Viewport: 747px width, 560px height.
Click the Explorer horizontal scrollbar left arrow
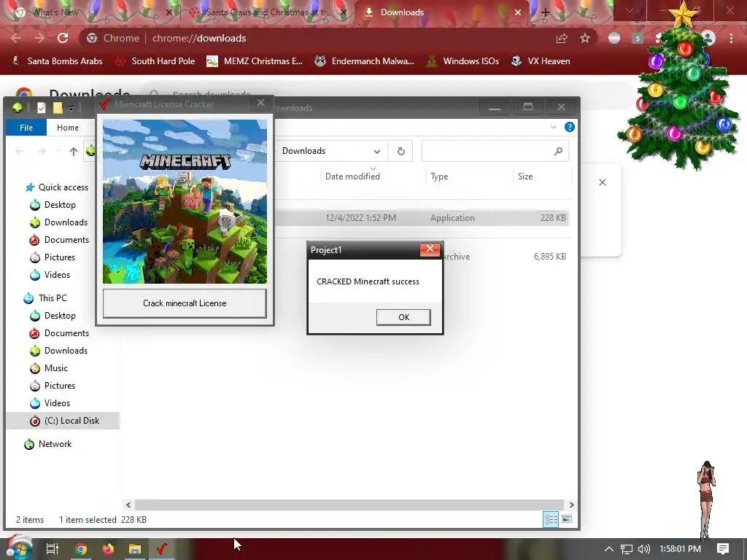click(128, 505)
